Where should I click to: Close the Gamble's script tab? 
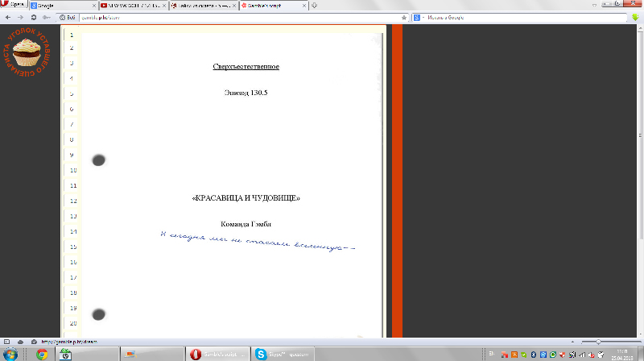pos(304,6)
